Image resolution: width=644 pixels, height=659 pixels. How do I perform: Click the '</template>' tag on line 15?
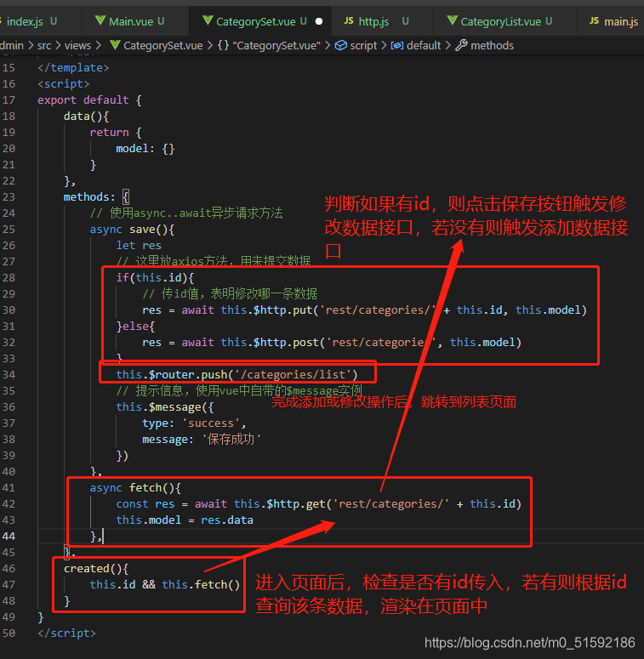[x=73, y=68]
